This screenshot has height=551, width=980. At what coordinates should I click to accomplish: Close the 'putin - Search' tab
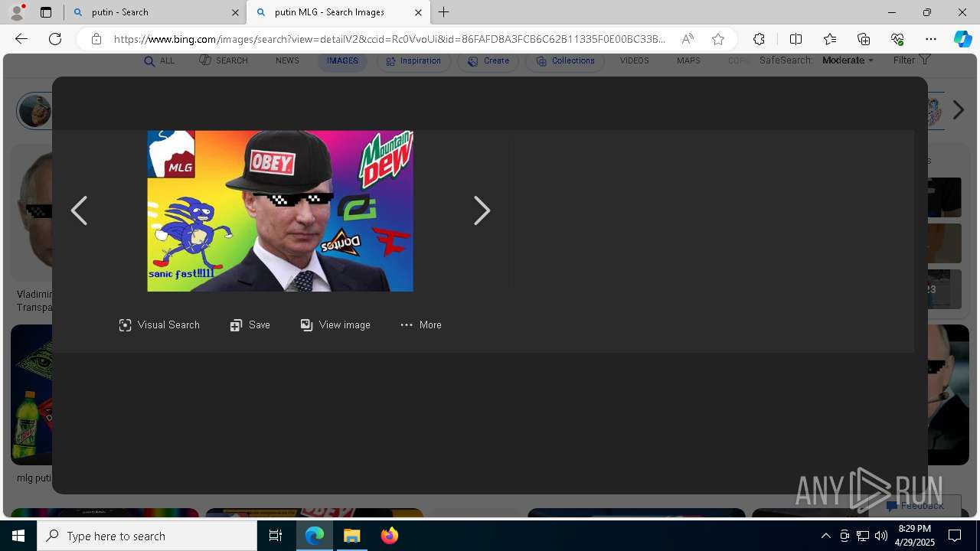235,12
